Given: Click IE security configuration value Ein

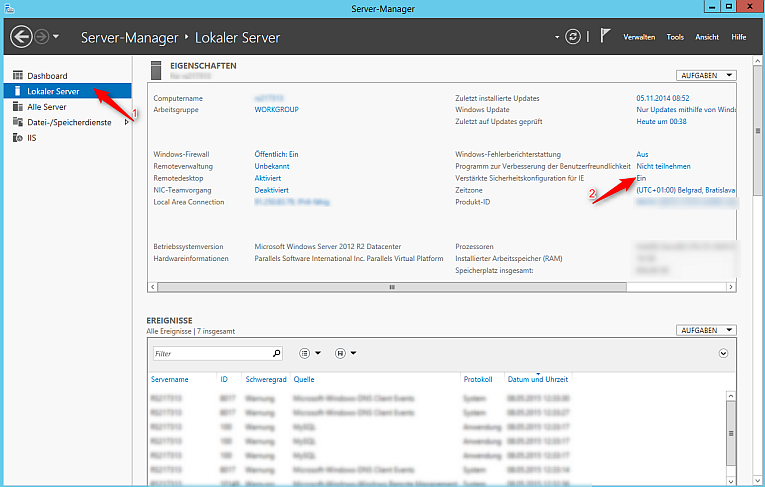Looking at the screenshot, I should coord(641,178).
